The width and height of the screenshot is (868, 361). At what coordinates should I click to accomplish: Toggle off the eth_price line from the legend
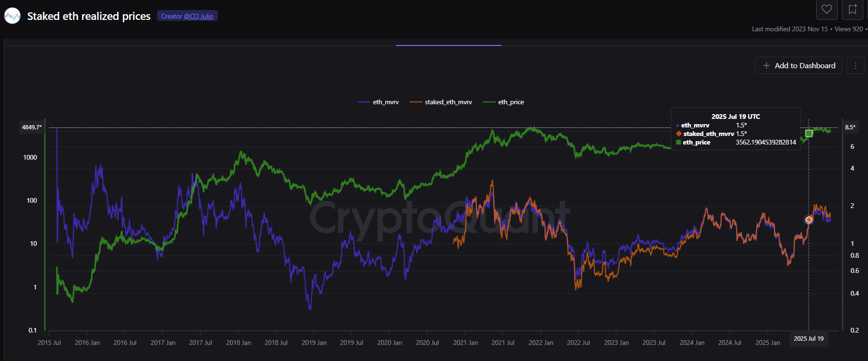tap(504, 102)
